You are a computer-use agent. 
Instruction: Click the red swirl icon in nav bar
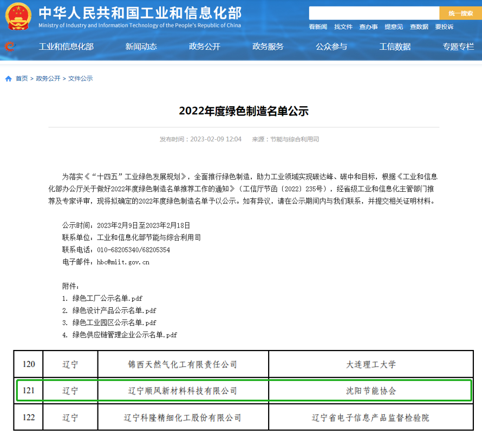point(10,47)
